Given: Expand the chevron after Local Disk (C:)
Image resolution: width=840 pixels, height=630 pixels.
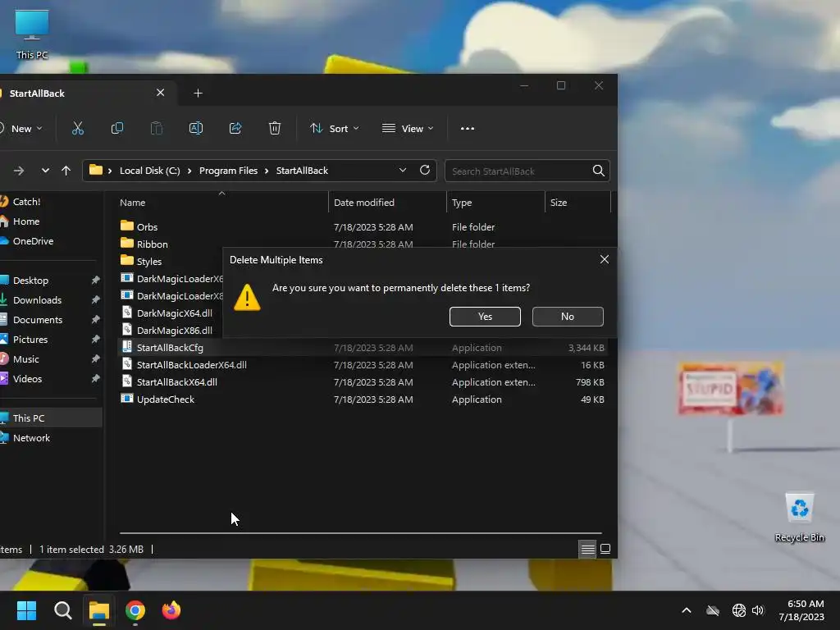Looking at the screenshot, I should 189,171.
